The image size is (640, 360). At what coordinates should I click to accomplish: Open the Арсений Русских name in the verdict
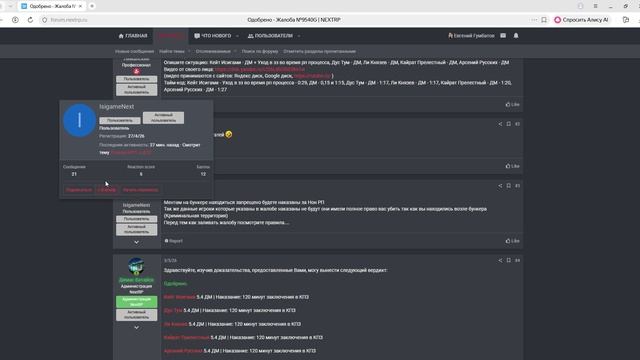[183, 351]
